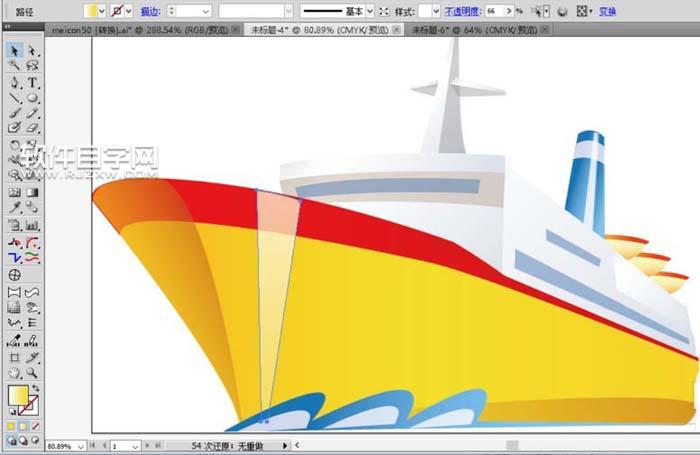Click the 不透明度 opacity link
Image resolution: width=700 pixels, height=455 pixels.
[464, 10]
